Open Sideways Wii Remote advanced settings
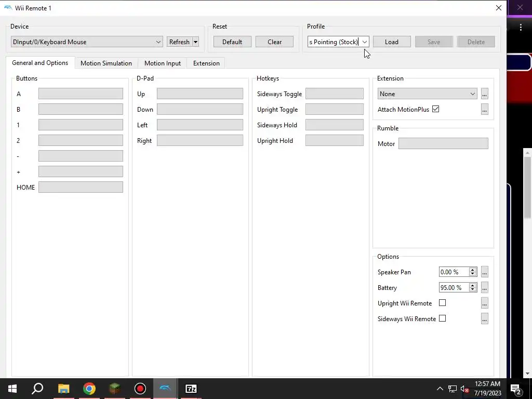The width and height of the screenshot is (532, 399). click(x=485, y=318)
